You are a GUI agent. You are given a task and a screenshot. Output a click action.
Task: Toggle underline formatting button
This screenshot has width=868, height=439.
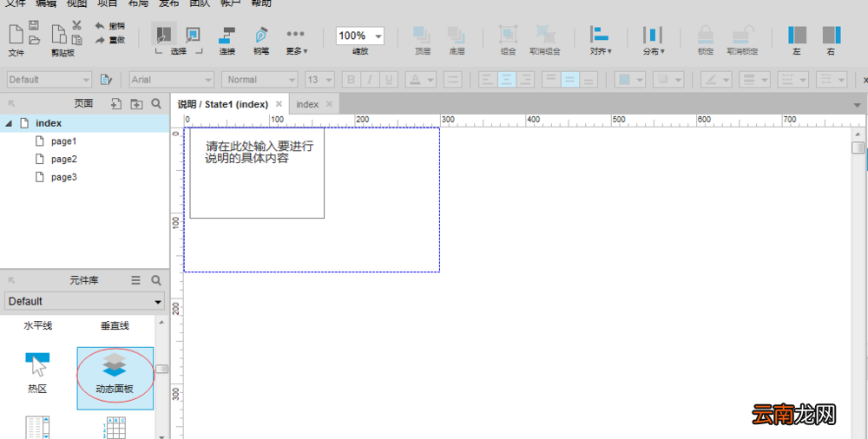(x=389, y=80)
